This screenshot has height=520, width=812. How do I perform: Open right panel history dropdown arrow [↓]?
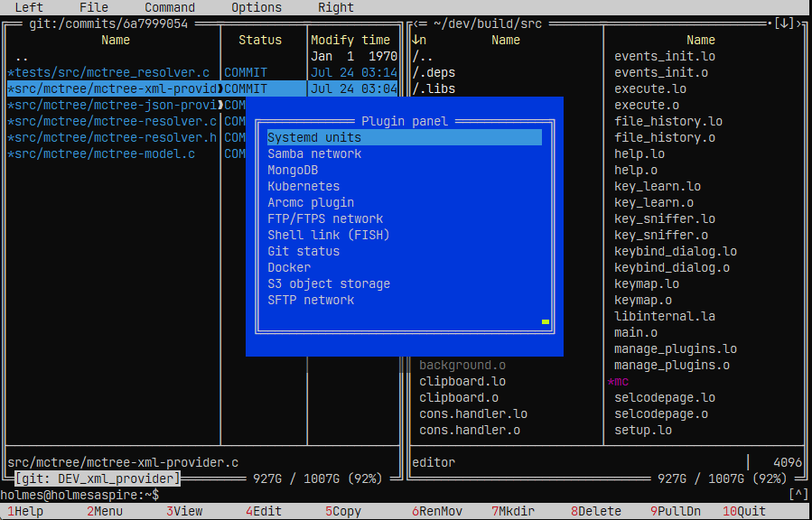tap(785, 23)
